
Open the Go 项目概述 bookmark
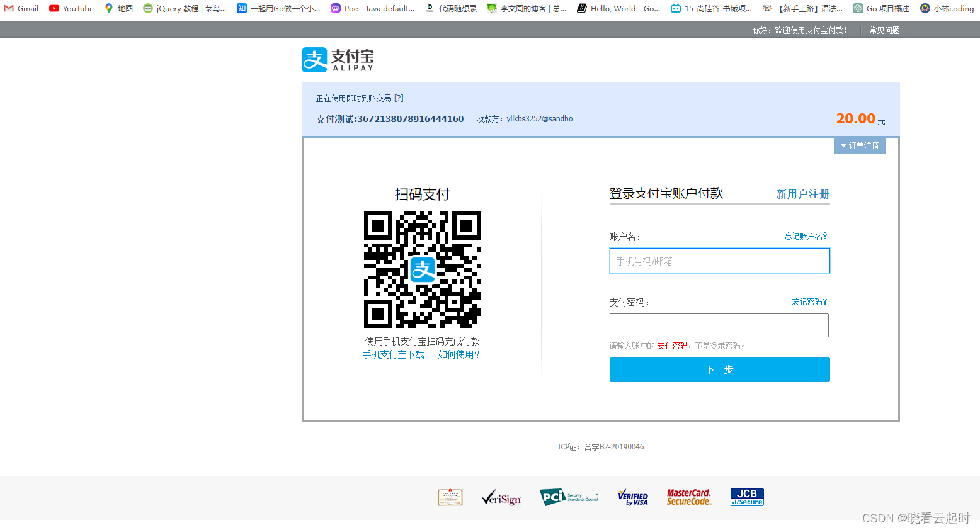[881, 8]
